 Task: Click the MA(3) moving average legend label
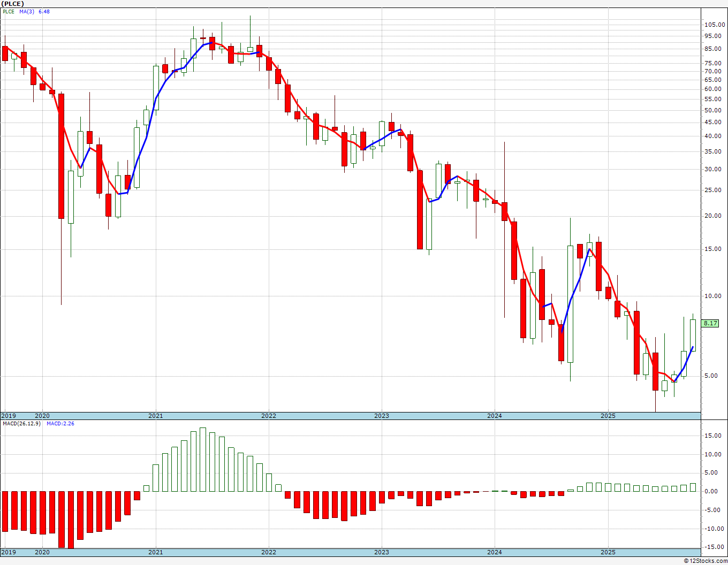pos(27,12)
